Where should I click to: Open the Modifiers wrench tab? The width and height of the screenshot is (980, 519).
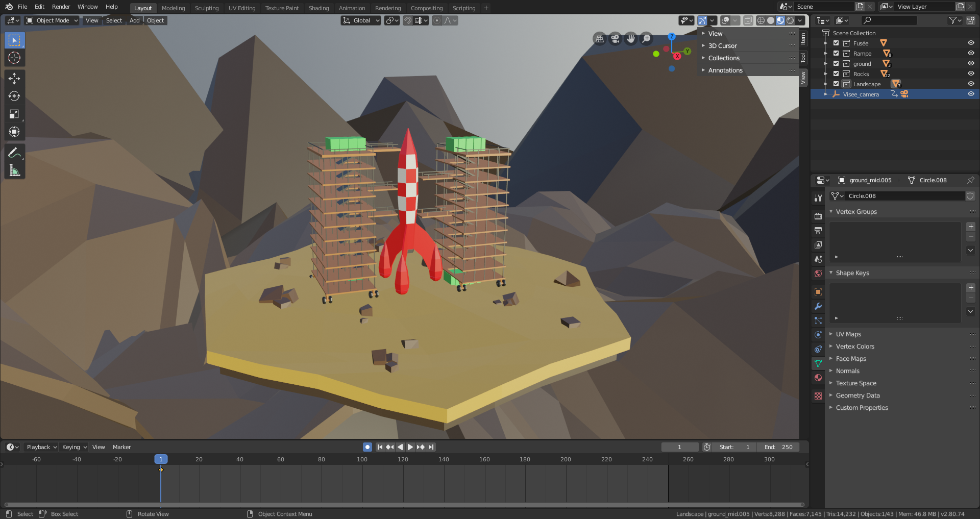point(818,306)
